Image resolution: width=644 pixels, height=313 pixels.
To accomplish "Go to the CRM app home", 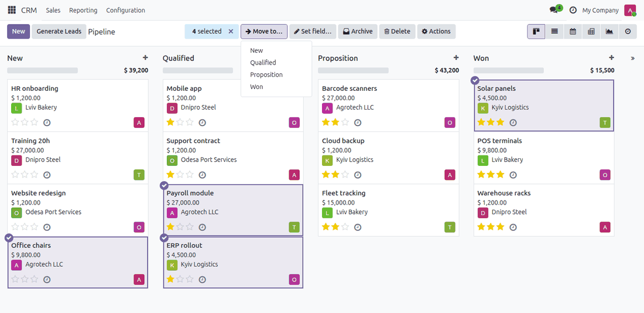I will pos(29,11).
